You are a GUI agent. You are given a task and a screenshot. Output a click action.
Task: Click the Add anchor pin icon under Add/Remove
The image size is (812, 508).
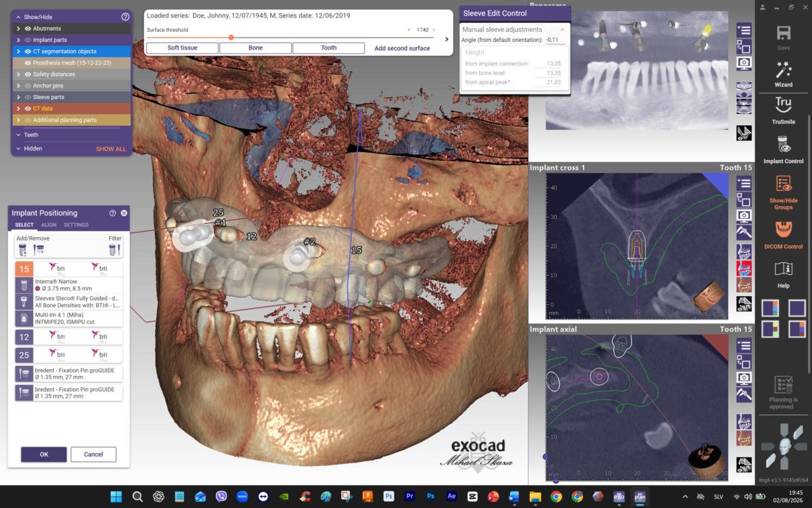click(38, 250)
